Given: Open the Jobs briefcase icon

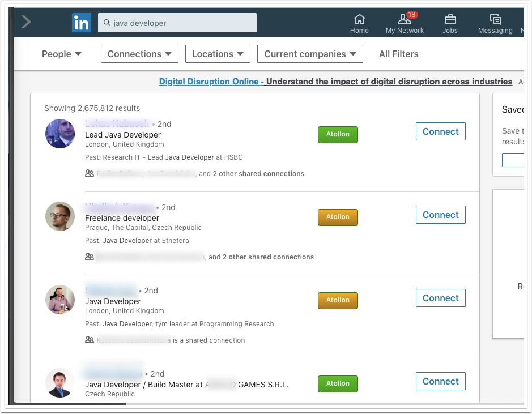Looking at the screenshot, I should tap(450, 24).
